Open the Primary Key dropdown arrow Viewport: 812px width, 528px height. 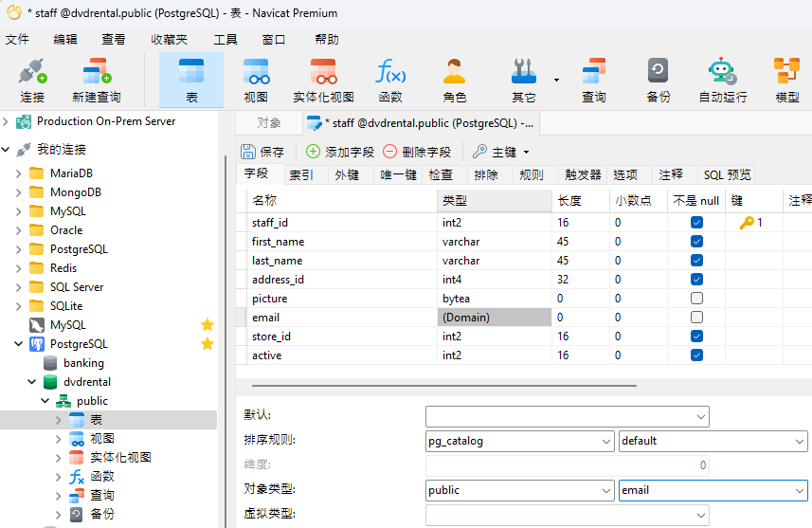click(x=526, y=153)
